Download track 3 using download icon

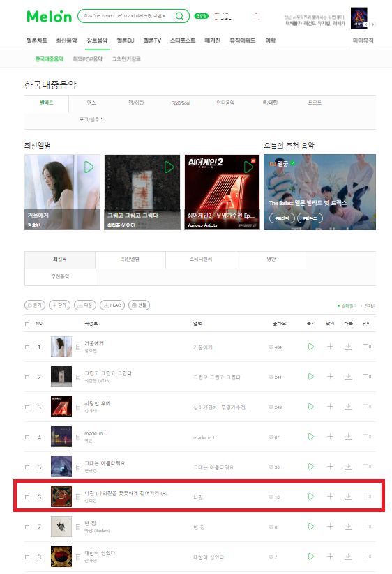pyautogui.click(x=349, y=407)
